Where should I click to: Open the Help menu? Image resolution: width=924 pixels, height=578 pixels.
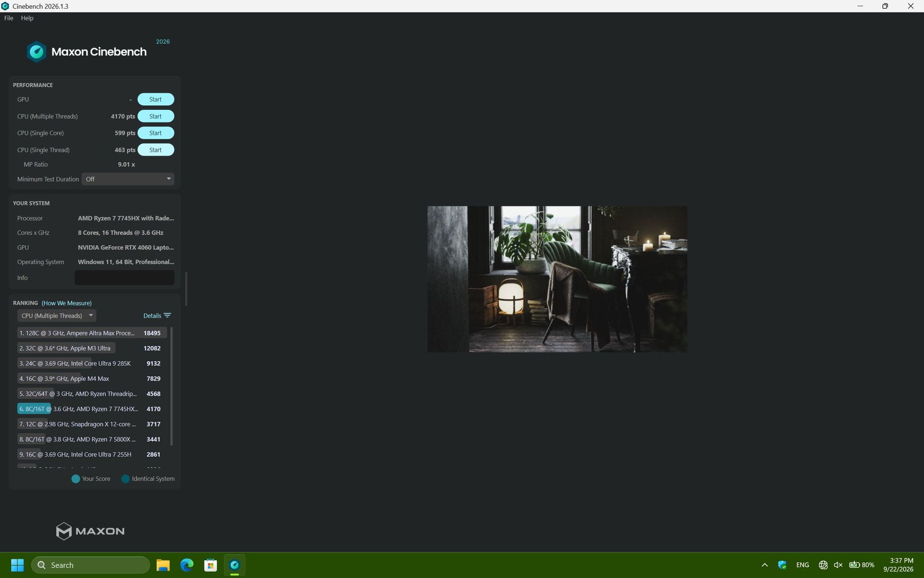(27, 18)
